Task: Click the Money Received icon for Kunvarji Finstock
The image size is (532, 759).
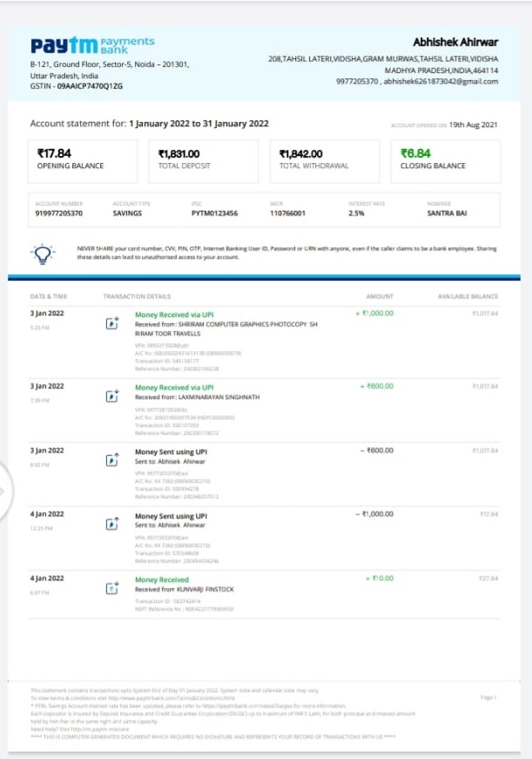Action: tap(112, 588)
